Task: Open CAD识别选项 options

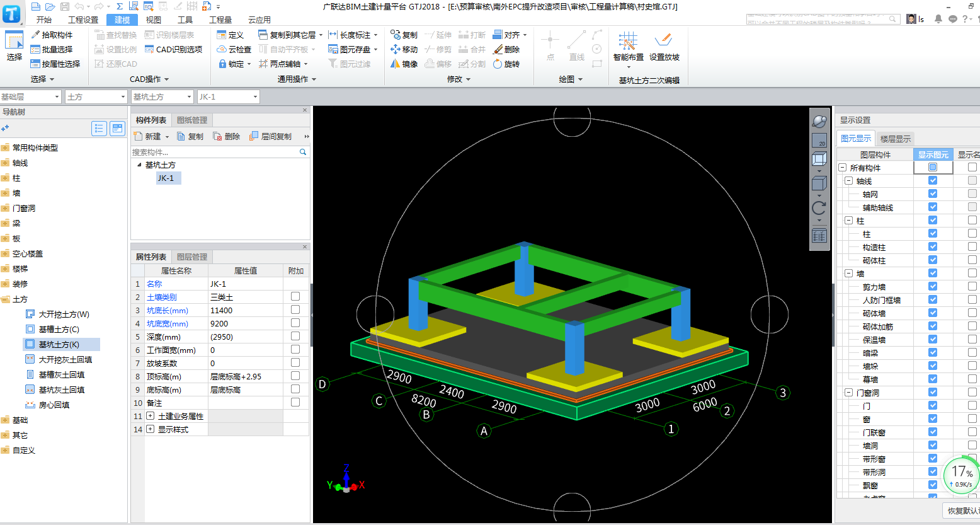Action: [x=174, y=49]
